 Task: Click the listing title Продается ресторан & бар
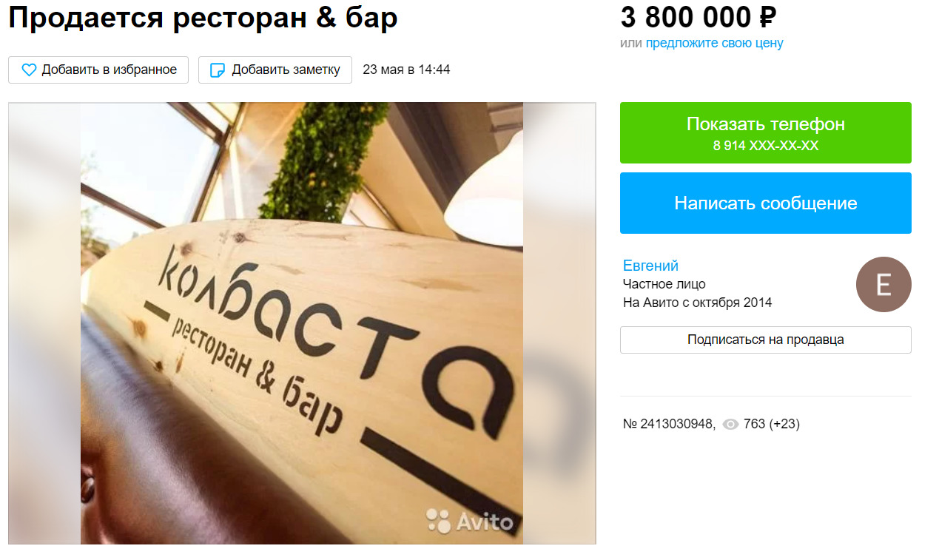click(x=203, y=18)
